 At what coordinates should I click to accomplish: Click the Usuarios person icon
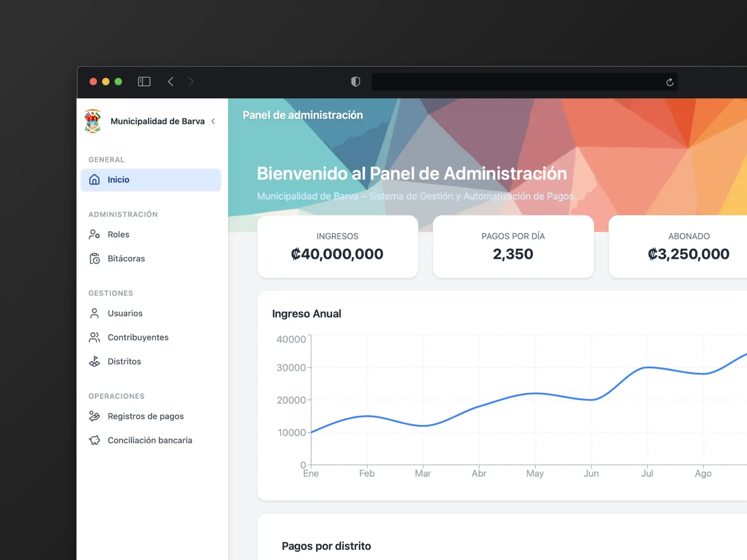click(94, 313)
